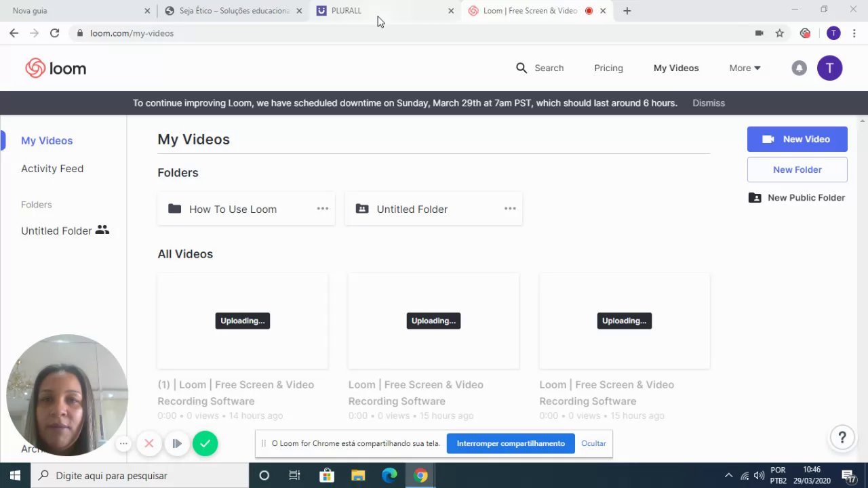The height and width of the screenshot is (488, 868).
Task: Reload the page
Action: coord(54,33)
